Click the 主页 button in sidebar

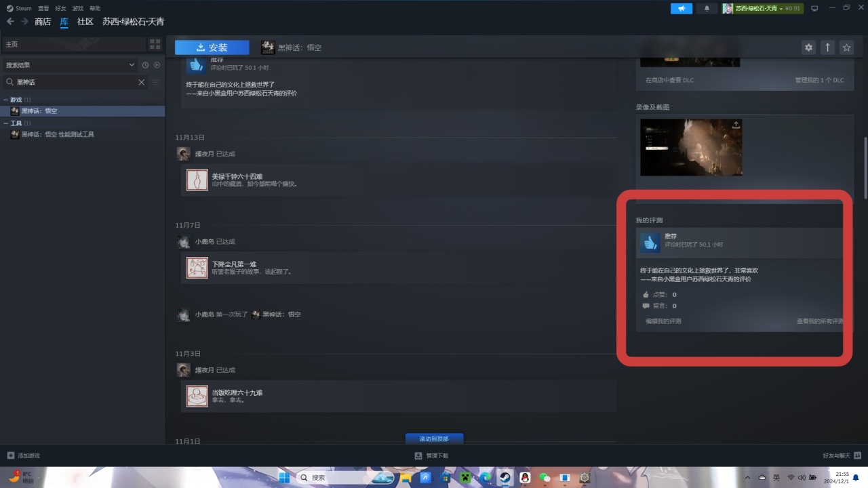(74, 44)
